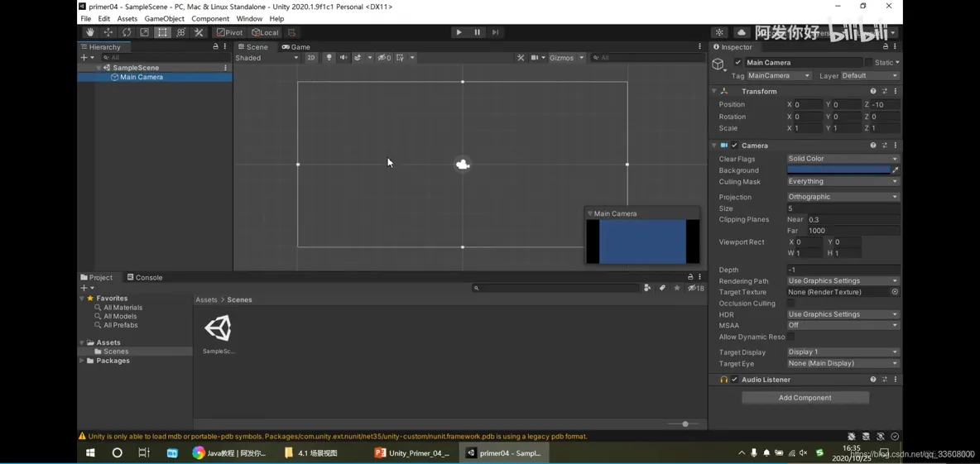Open the GameObject menu
This screenshot has width=980, height=464.
tap(165, 19)
